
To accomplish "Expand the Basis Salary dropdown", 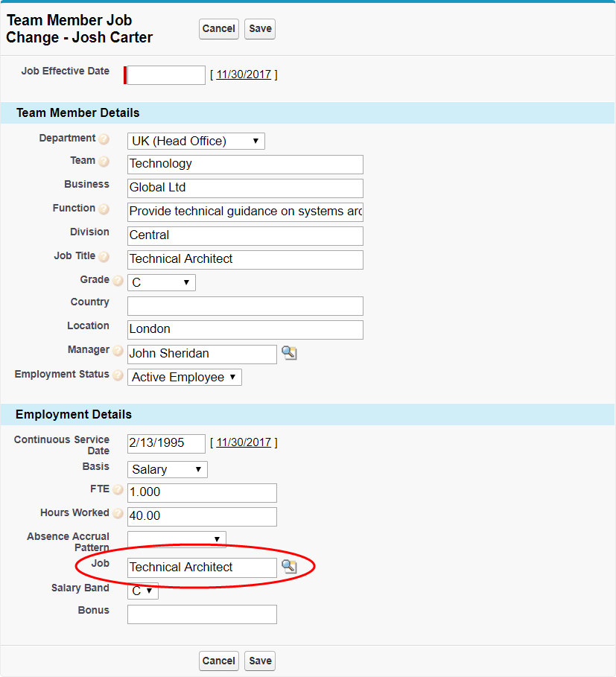I will (167, 469).
